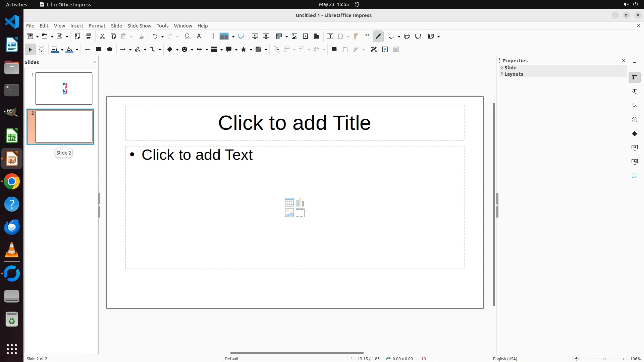Click the 'Click to add Title' placeholder
Image resolution: width=644 pixels, height=362 pixels.
[294, 123]
